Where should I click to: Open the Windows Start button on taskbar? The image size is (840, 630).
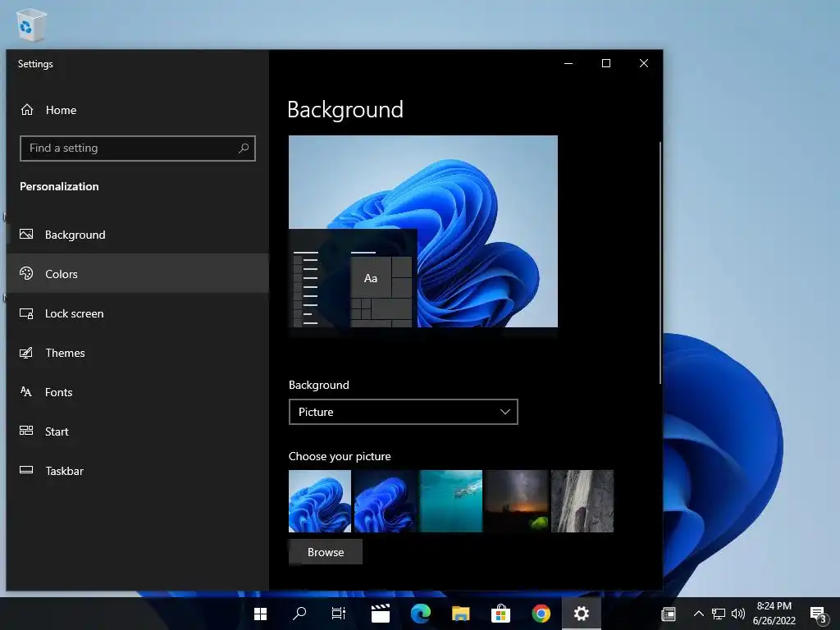click(260, 614)
